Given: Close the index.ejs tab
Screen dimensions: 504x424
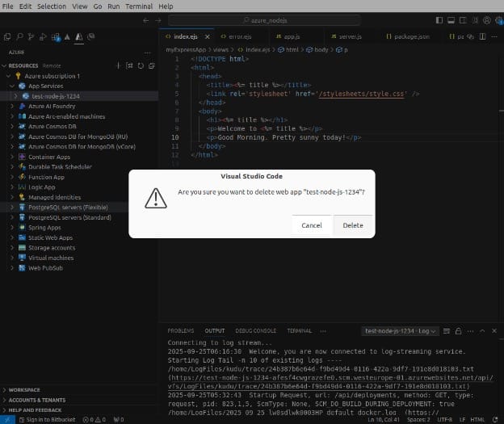Looking at the screenshot, I should pyautogui.click(x=208, y=36).
